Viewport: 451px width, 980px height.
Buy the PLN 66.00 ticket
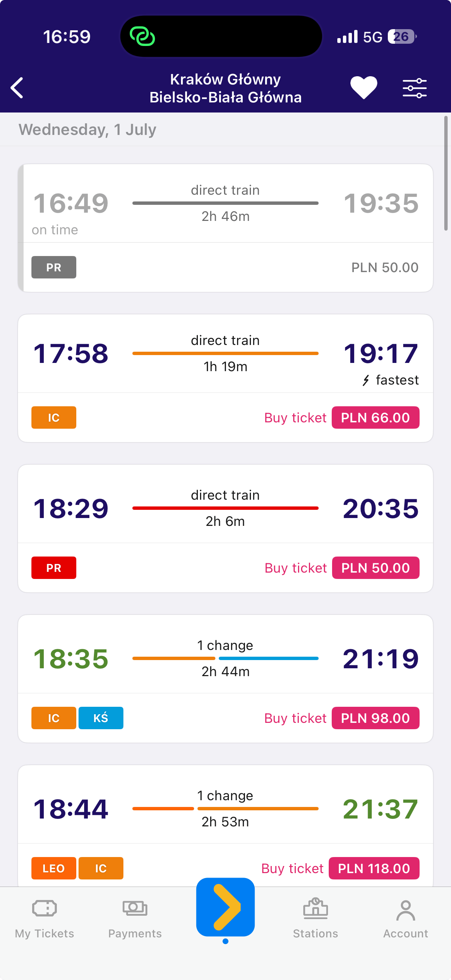coord(375,418)
